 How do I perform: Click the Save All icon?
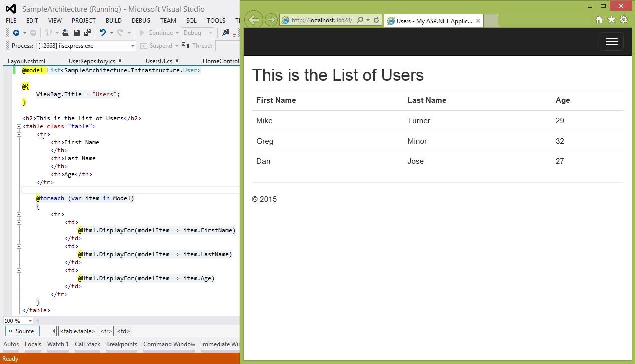89,32
